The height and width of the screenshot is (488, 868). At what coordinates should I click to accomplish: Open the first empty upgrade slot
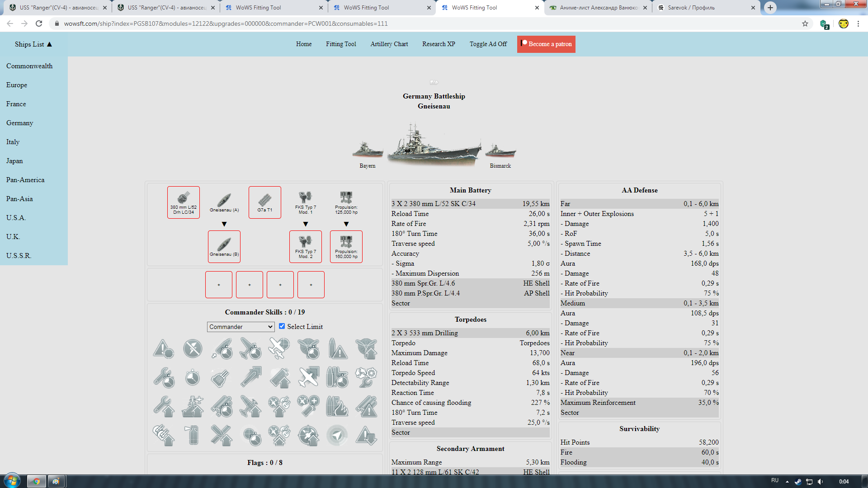[218, 285]
